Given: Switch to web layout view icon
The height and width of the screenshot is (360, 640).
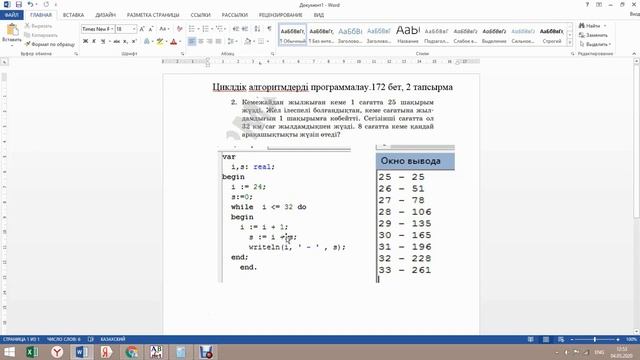Looking at the screenshot, I should pos(561,339).
